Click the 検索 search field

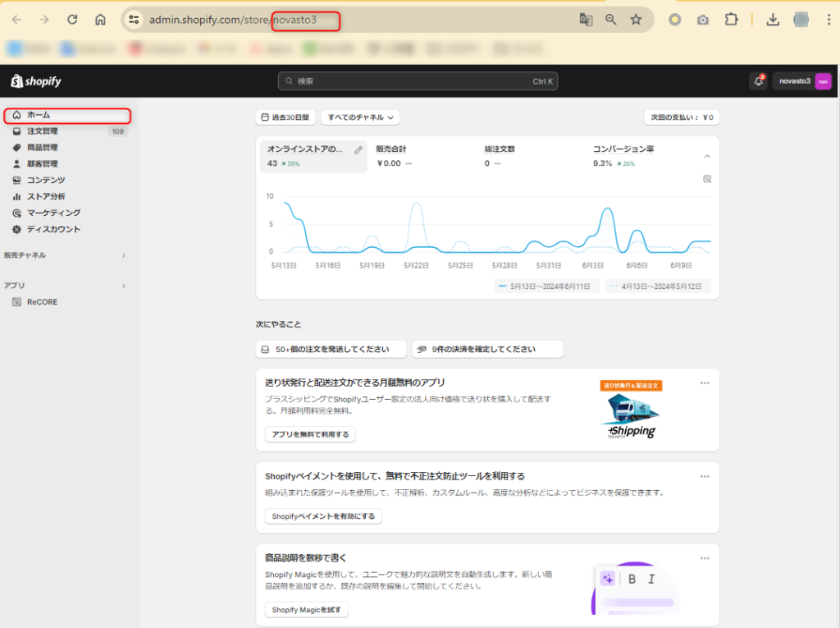point(418,81)
